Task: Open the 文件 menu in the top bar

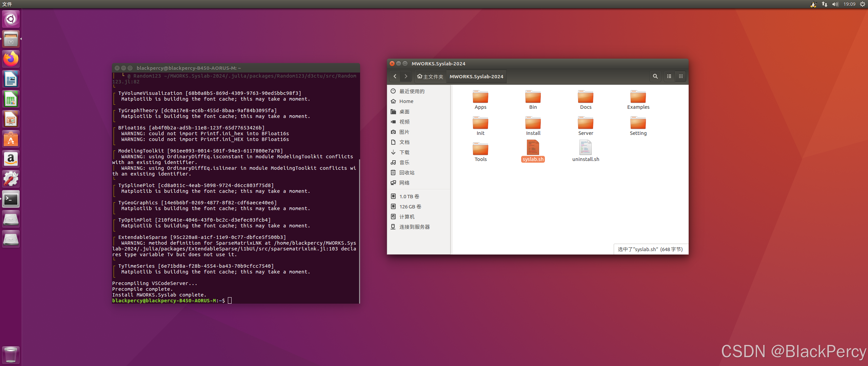Action: click(7, 4)
